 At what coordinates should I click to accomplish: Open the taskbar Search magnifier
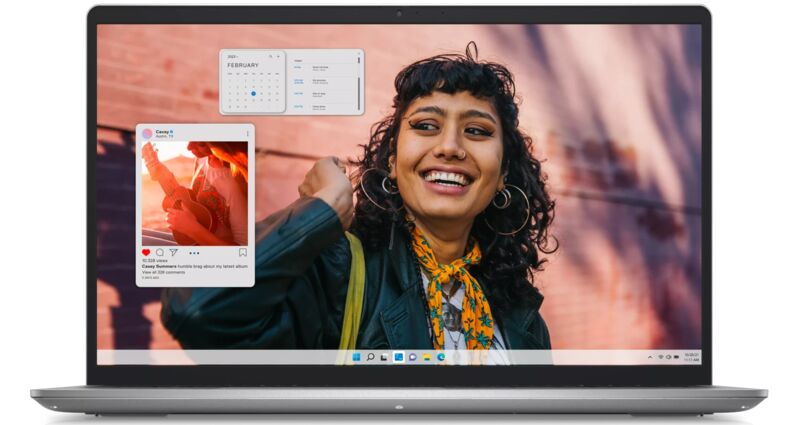pos(371,357)
